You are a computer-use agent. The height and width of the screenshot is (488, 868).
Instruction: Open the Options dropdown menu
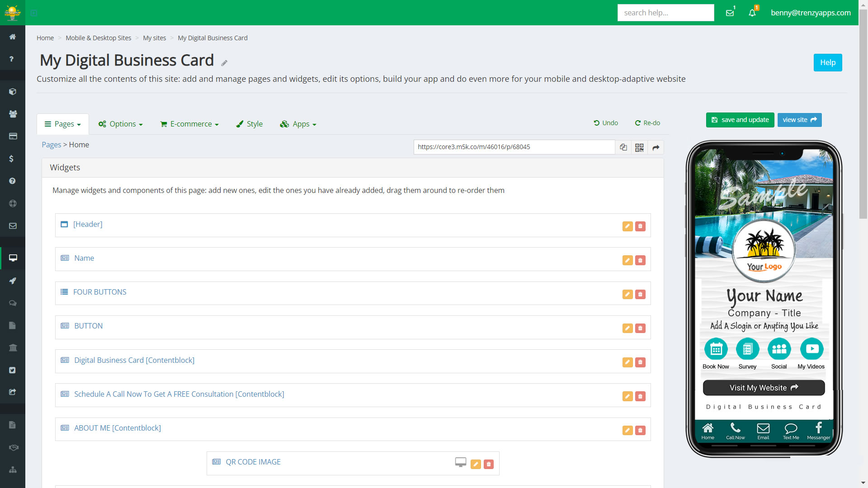(121, 124)
